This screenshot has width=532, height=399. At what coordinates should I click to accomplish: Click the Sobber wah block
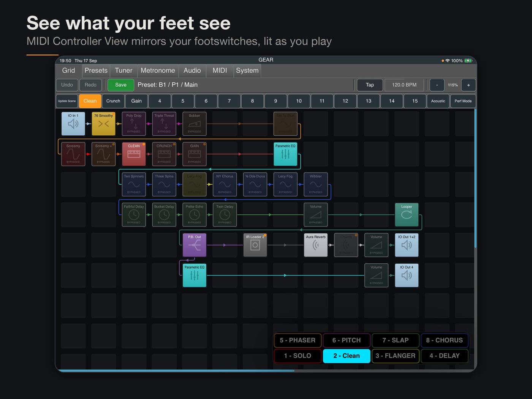tap(195, 123)
